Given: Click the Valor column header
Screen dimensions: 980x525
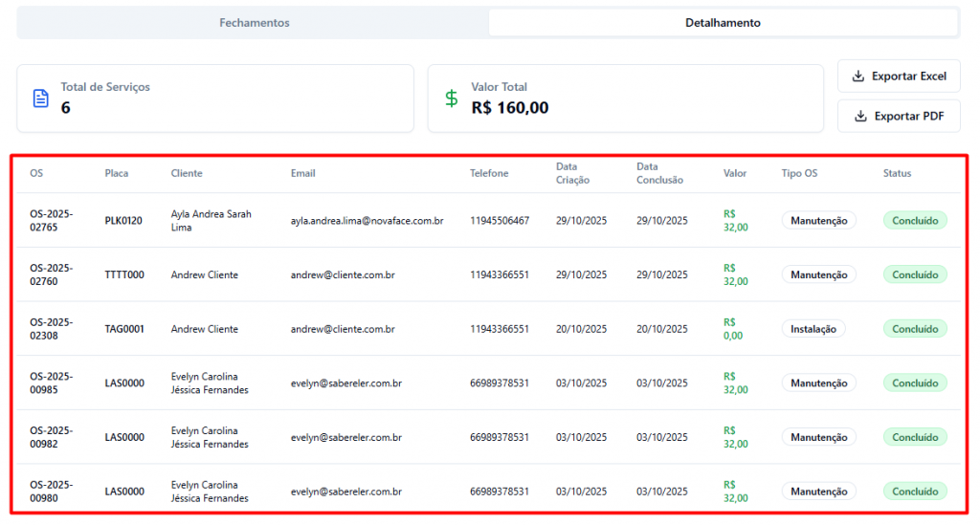Looking at the screenshot, I should click(735, 174).
